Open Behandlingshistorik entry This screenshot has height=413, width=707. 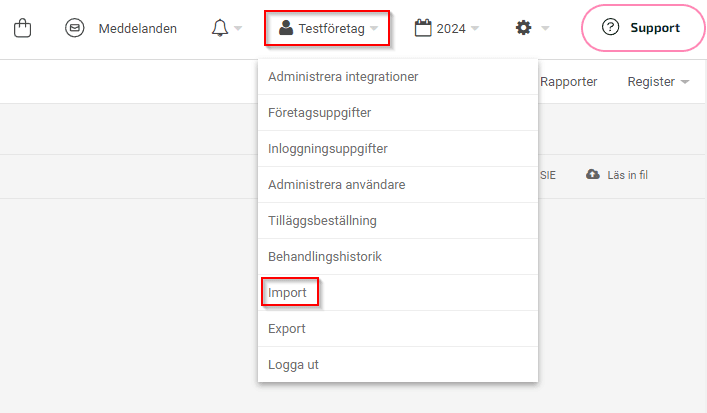[325, 257]
